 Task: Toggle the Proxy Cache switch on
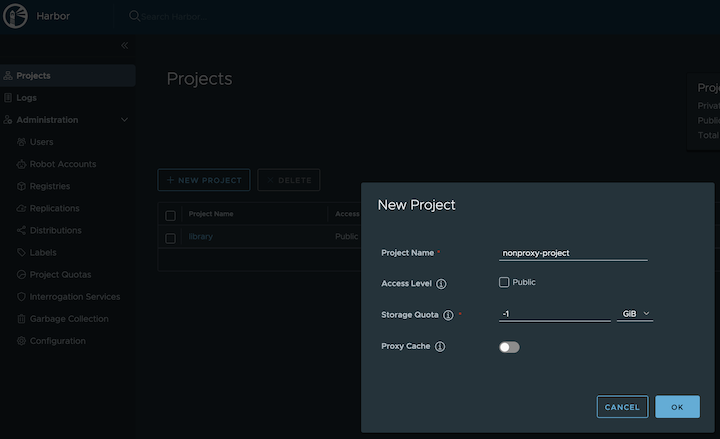509,347
